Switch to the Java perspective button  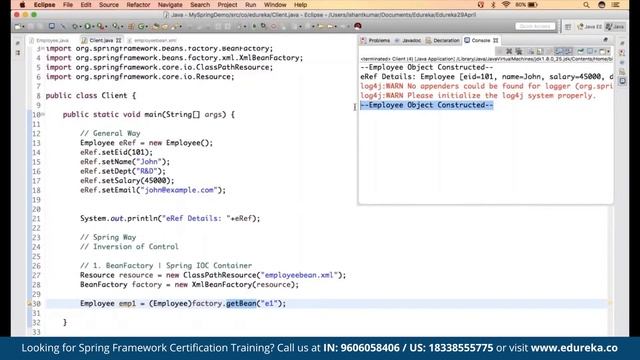615,27
